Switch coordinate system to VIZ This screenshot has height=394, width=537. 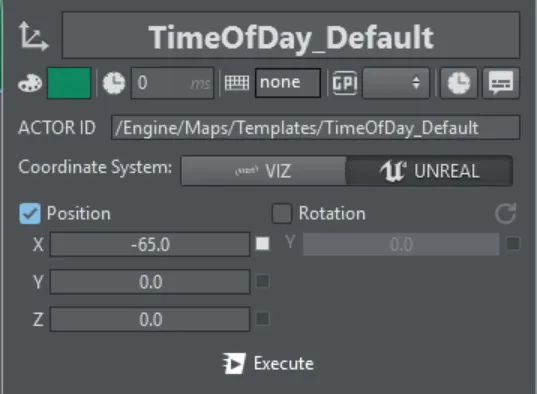pos(263,171)
